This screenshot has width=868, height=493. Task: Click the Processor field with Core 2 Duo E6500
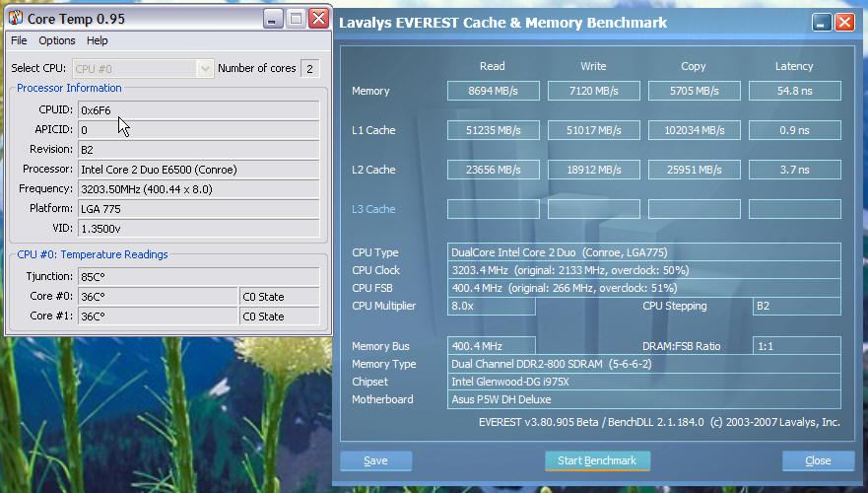(199, 170)
